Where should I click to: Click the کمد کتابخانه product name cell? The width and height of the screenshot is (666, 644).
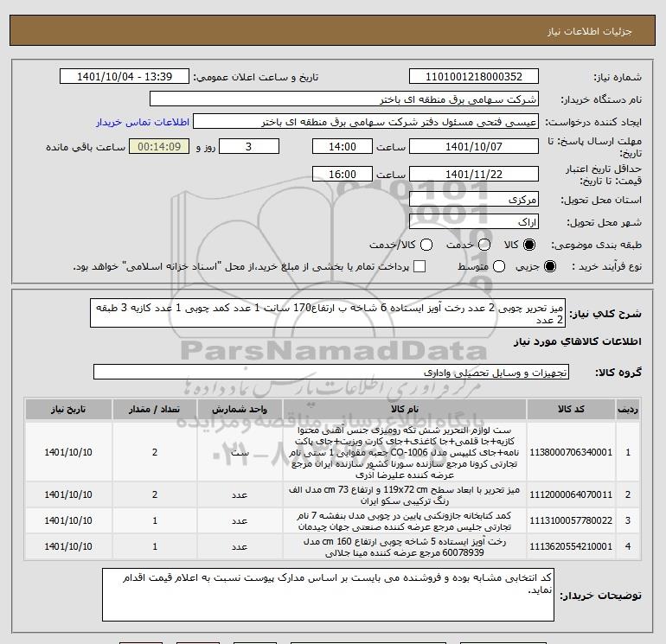pos(405,521)
